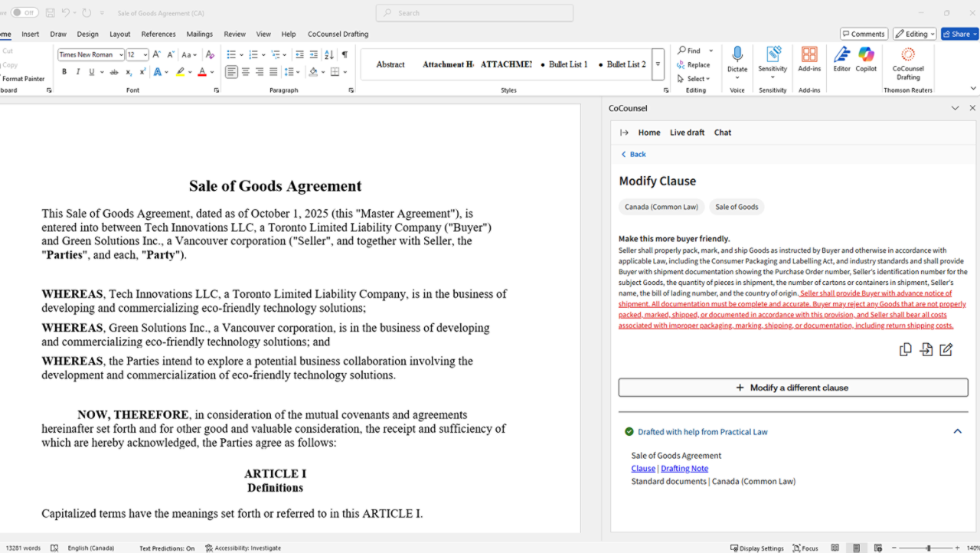Edit the modified clause pencil icon

coord(946,349)
